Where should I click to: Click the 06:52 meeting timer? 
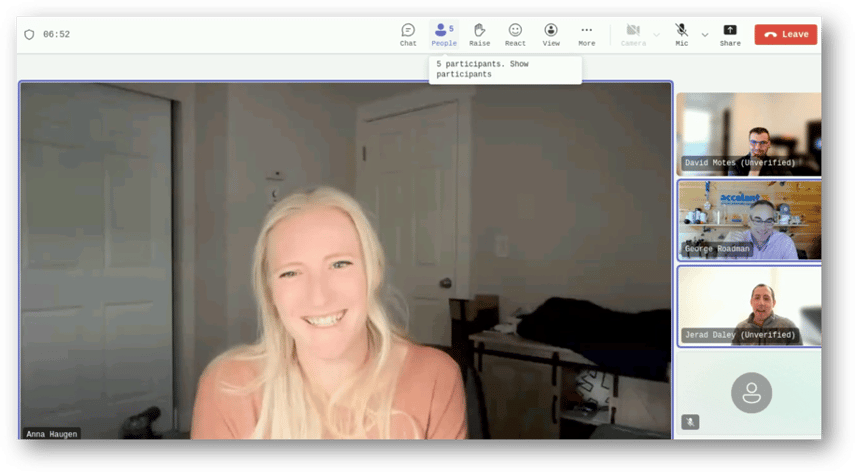[56, 34]
